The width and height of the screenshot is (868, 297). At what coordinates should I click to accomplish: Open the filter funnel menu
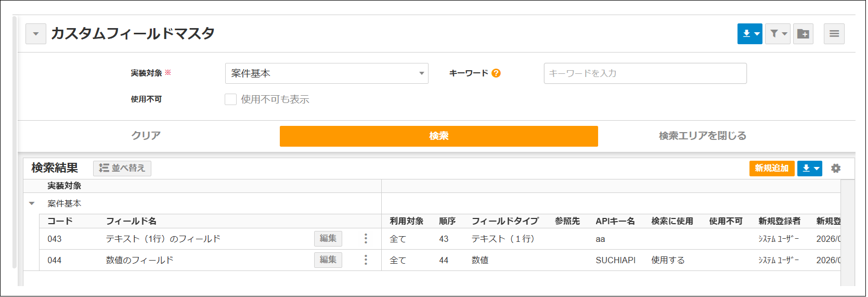pos(778,34)
